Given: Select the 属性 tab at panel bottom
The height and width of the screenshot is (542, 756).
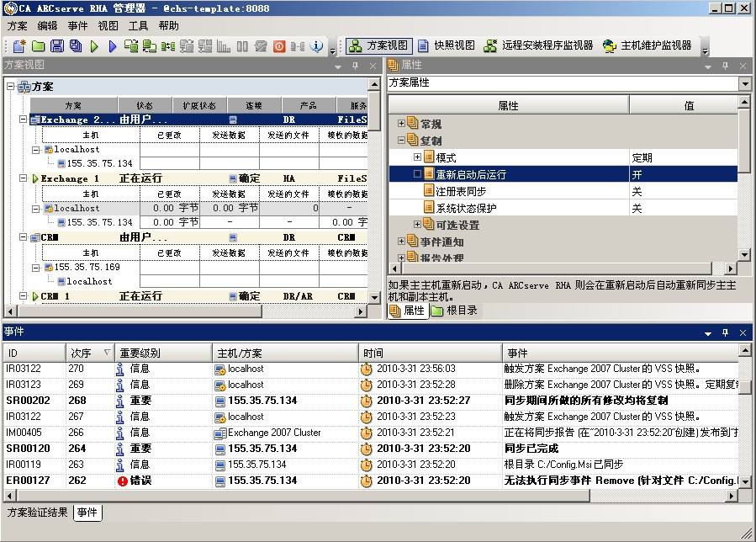Looking at the screenshot, I should [408, 311].
